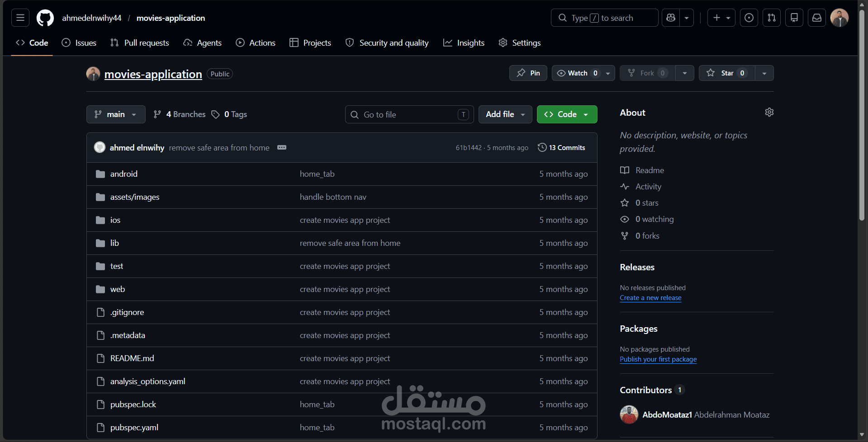The image size is (868, 442).
Task: Open the pubspec.lock file
Action: tap(133, 404)
